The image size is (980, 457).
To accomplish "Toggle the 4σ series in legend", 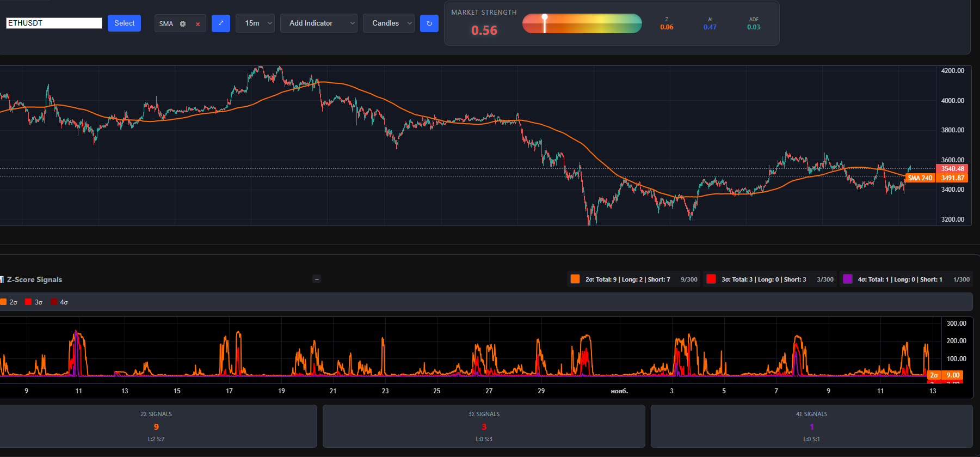I will 59,302.
